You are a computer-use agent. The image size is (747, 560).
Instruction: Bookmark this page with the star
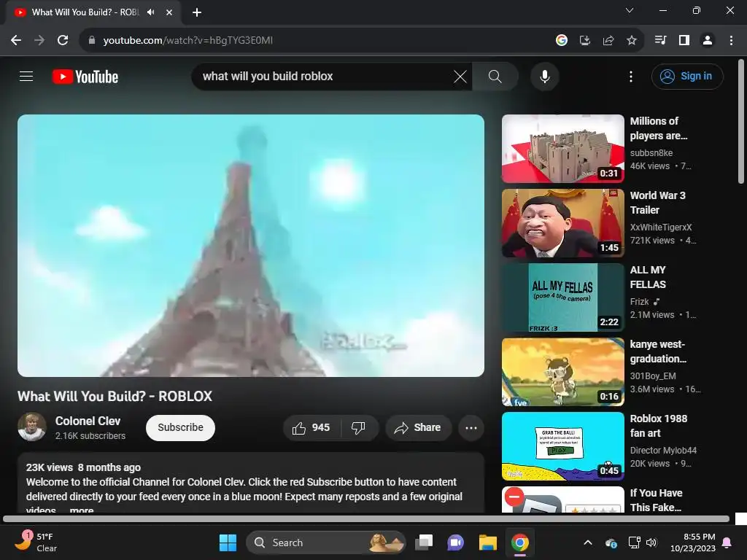(x=632, y=40)
